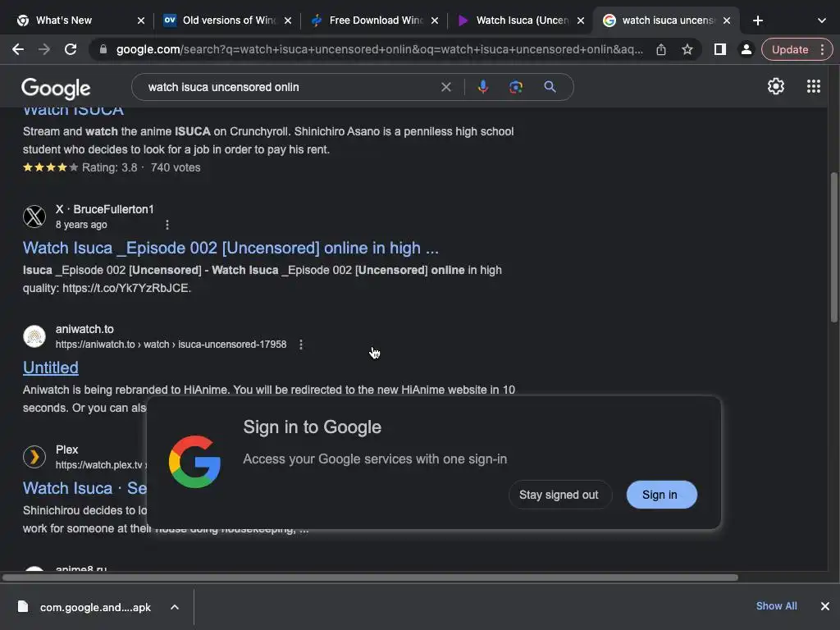Reload the current page

point(71,49)
